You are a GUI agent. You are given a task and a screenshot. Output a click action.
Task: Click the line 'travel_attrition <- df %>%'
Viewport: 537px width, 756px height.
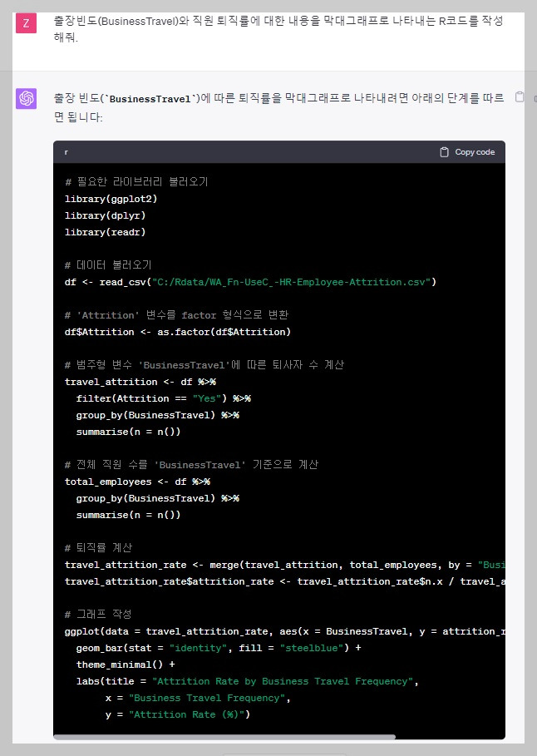click(x=140, y=382)
